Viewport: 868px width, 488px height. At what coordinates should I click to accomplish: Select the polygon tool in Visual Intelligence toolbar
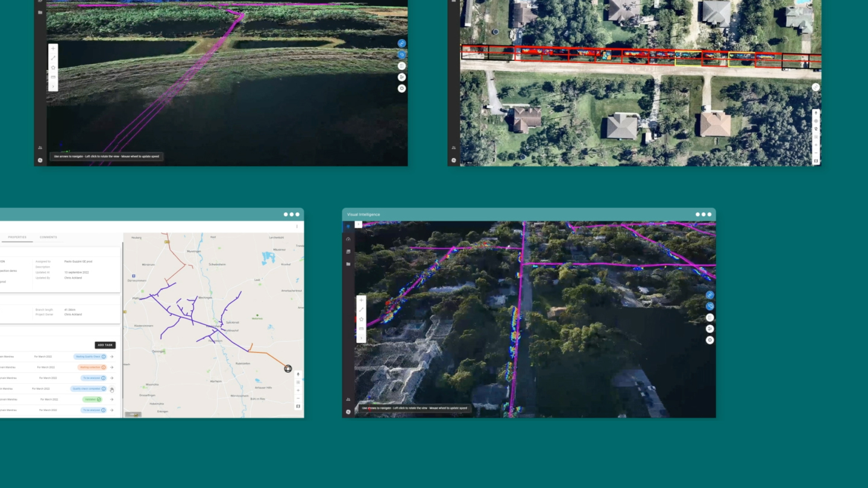click(x=362, y=319)
